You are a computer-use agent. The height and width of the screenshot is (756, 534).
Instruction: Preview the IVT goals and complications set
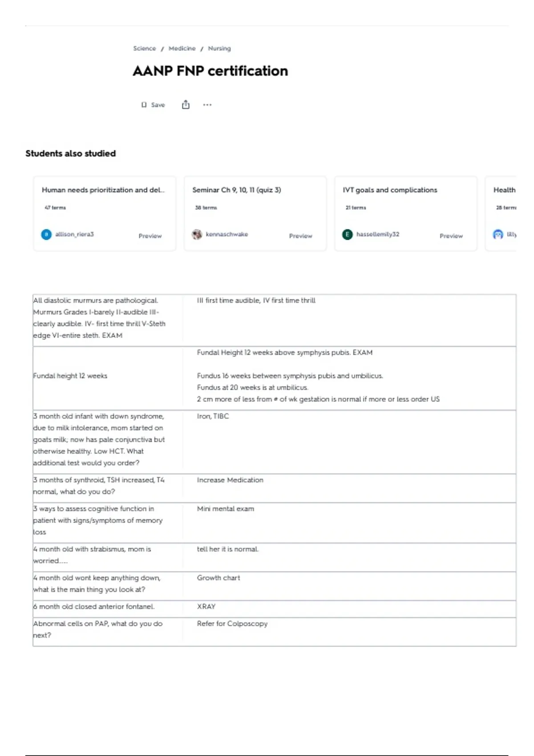point(451,236)
